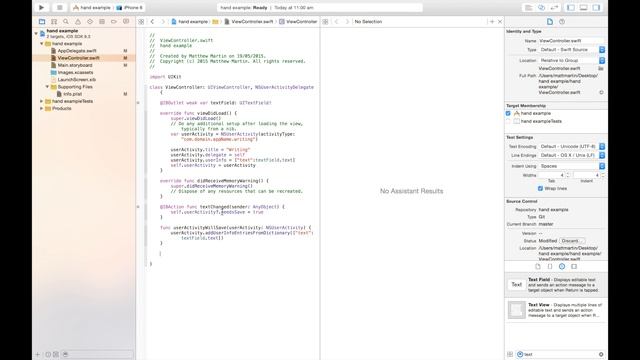
Task: Show the File inspector
Action: 550,22
